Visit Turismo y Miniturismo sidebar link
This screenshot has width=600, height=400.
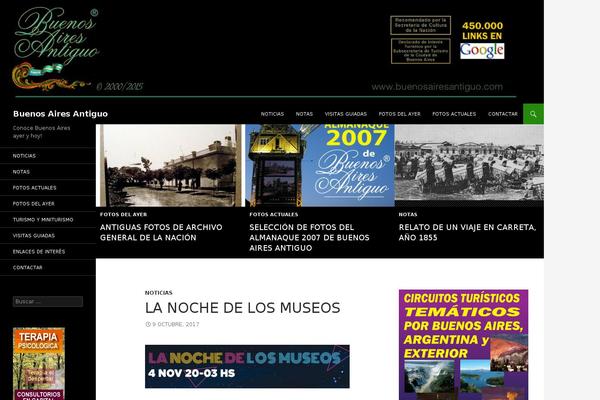pos(43,220)
